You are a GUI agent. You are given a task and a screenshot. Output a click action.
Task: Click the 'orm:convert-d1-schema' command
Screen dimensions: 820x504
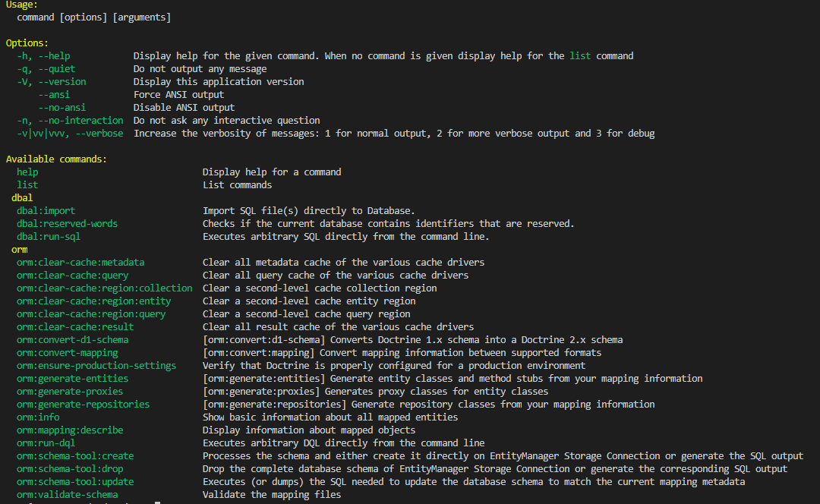coord(73,340)
